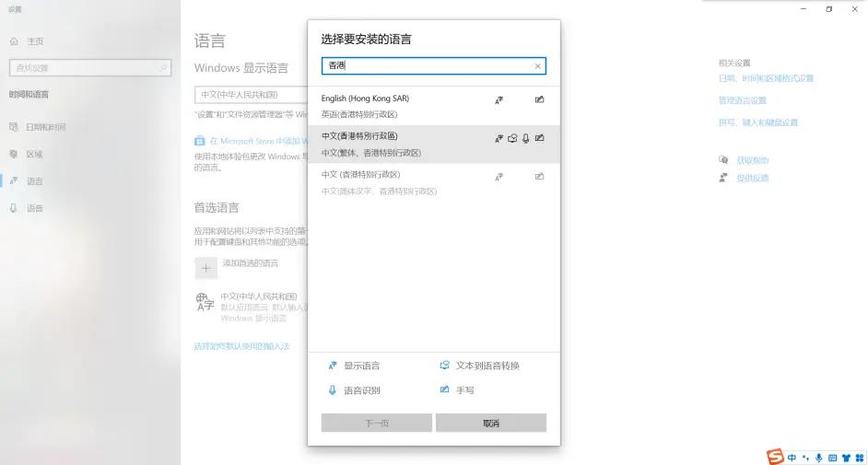This screenshot has width=868, height=465.
Task: Open the Sogou toolbox icon
Action: pyautogui.click(x=859, y=458)
